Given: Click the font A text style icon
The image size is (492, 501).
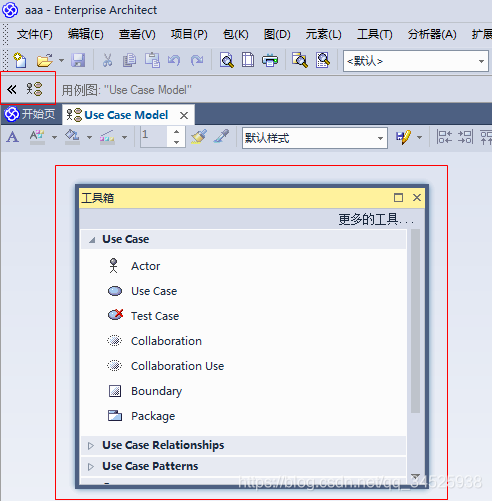Looking at the screenshot, I should (x=12, y=137).
